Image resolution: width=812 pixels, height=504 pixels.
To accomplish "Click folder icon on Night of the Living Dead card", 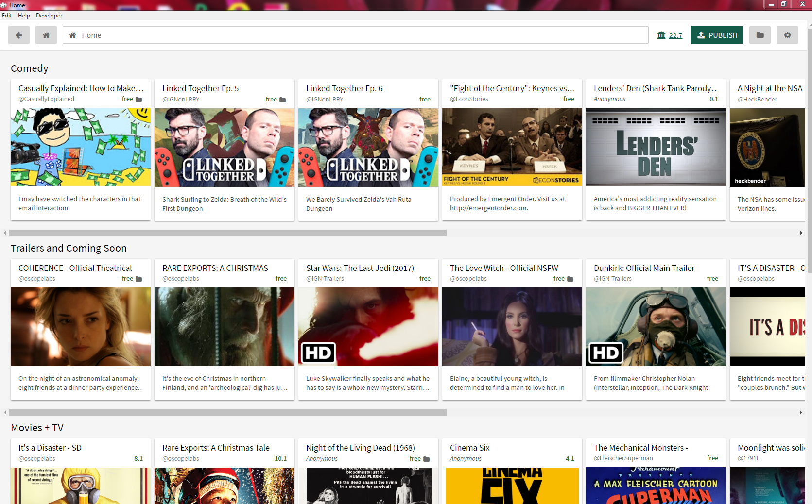I will (x=427, y=459).
